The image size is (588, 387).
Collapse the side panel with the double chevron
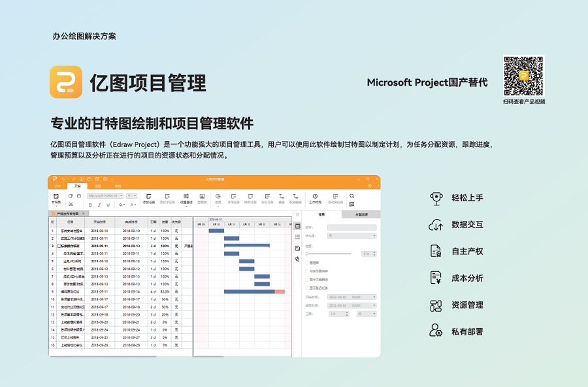pyautogui.click(x=297, y=214)
